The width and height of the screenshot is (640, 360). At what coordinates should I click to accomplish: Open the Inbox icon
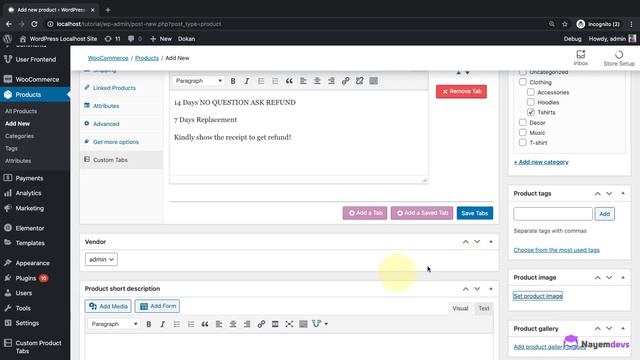coord(580,58)
